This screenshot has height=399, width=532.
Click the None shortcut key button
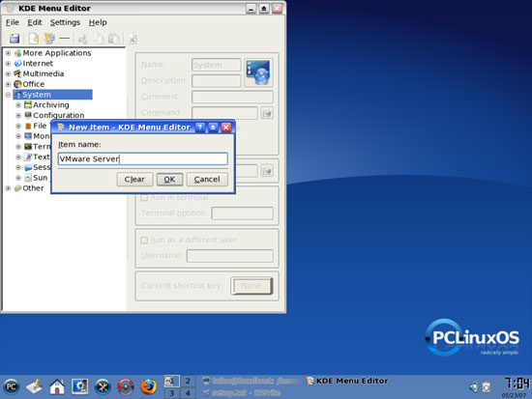(x=251, y=286)
